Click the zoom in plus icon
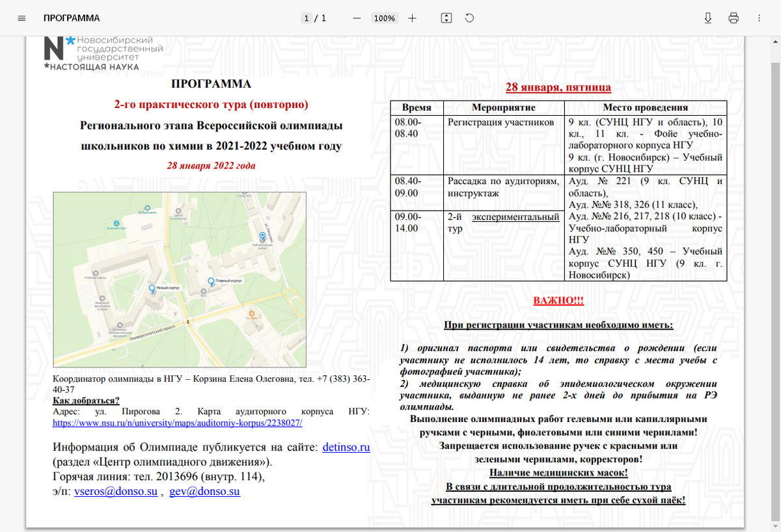Viewport: 781px width, 532px height. (412, 18)
